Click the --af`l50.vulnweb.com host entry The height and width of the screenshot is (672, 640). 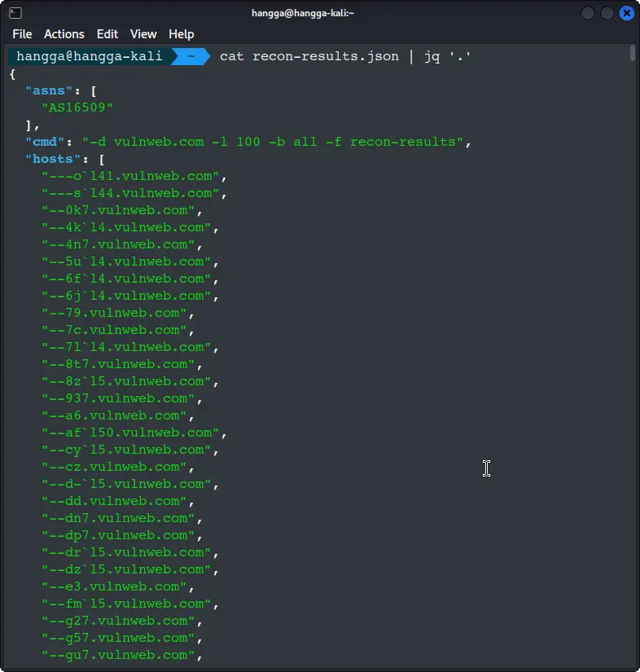(x=130, y=433)
